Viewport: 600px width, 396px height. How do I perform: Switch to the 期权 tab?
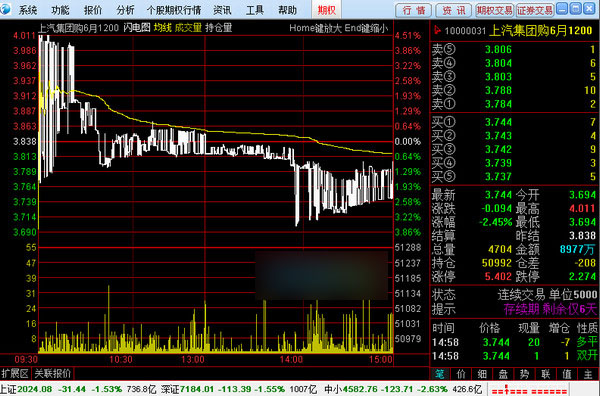point(326,10)
